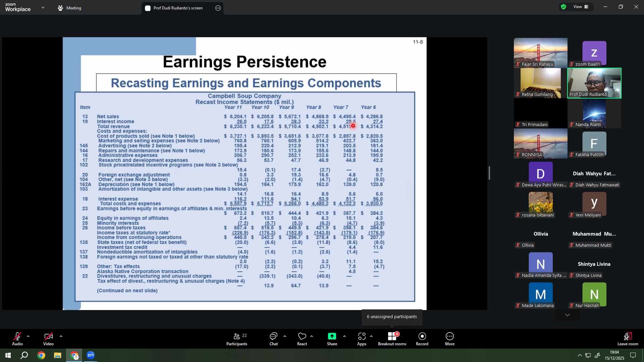Viewport: 644px width, 362px height.
Task: Open Windows taskbar search
Action: (24, 355)
